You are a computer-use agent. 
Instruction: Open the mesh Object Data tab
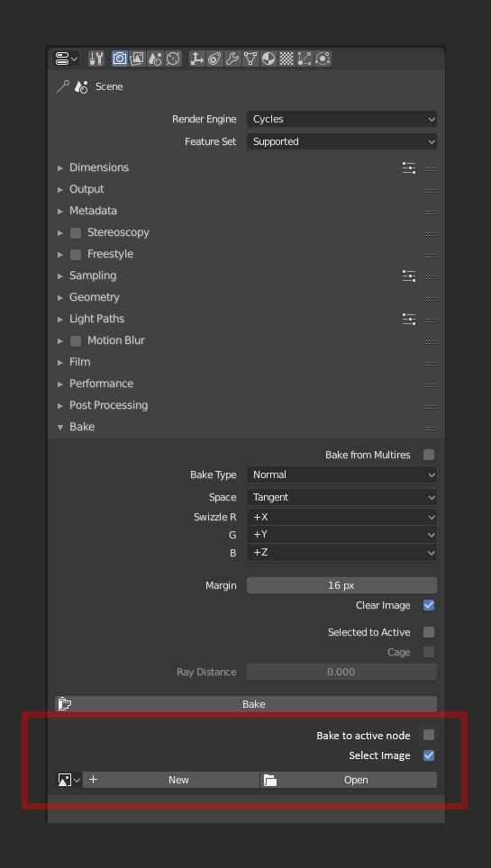click(251, 59)
